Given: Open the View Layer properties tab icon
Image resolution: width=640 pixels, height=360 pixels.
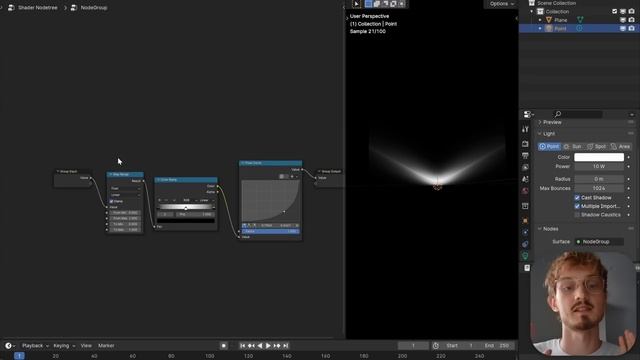Looking at the screenshot, I should pyautogui.click(x=525, y=167).
